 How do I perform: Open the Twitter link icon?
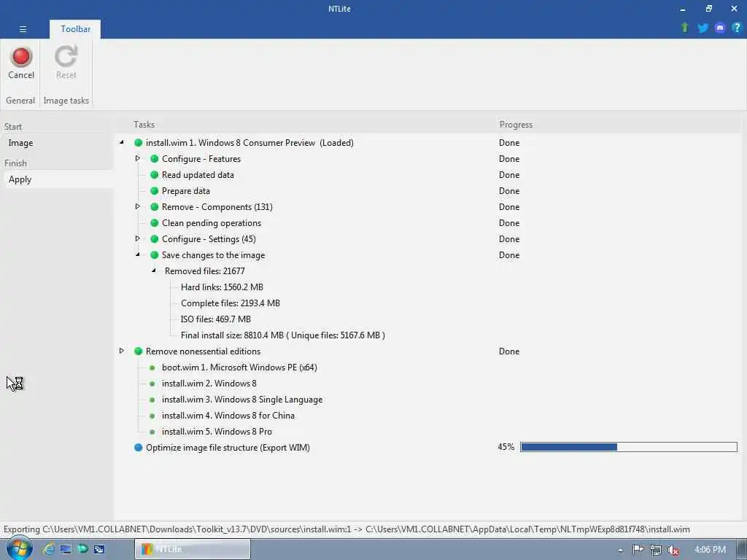(x=703, y=28)
